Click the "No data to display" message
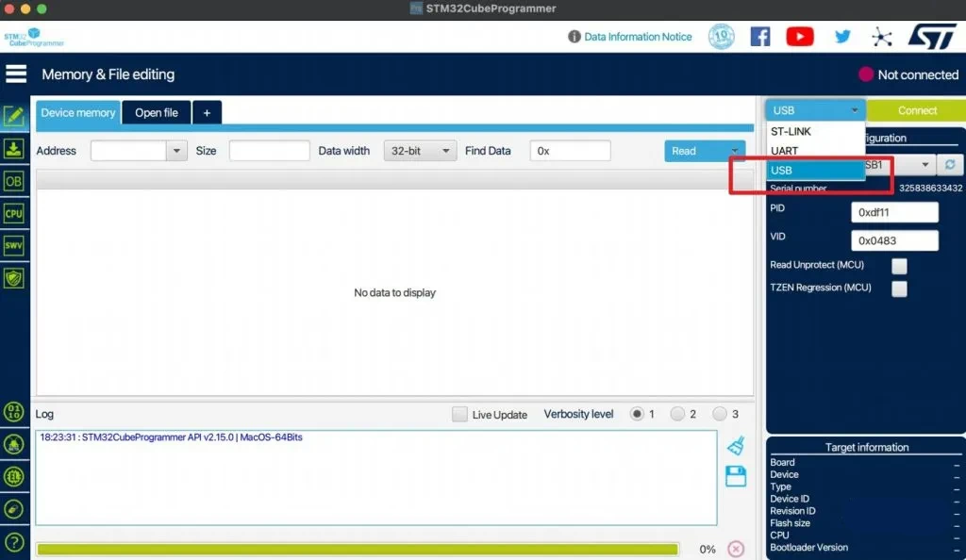The width and height of the screenshot is (966, 560). 395,292
